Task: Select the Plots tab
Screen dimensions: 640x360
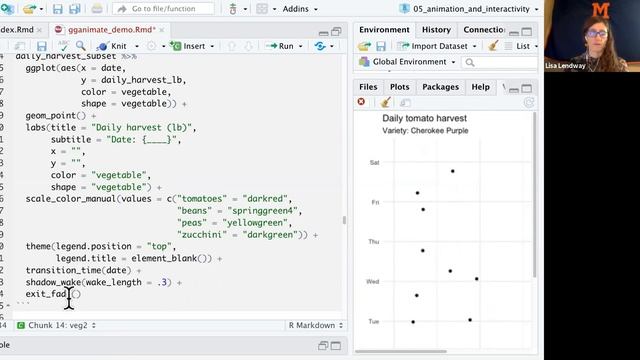Action: coord(400,87)
